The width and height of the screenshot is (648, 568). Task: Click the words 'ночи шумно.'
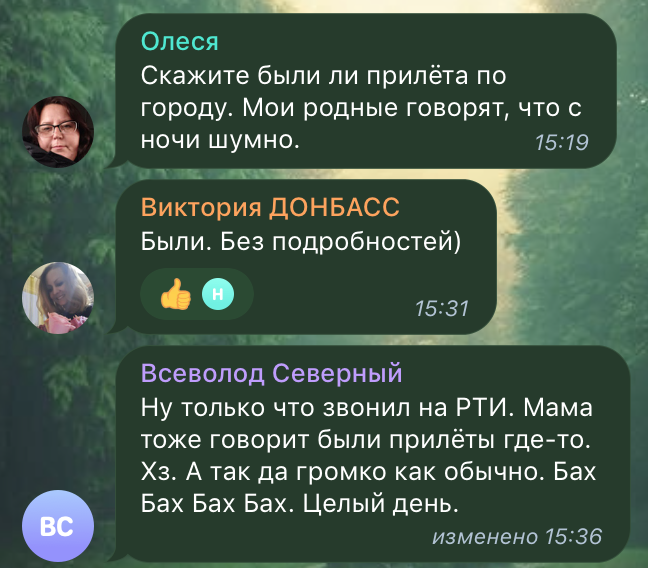220,140
